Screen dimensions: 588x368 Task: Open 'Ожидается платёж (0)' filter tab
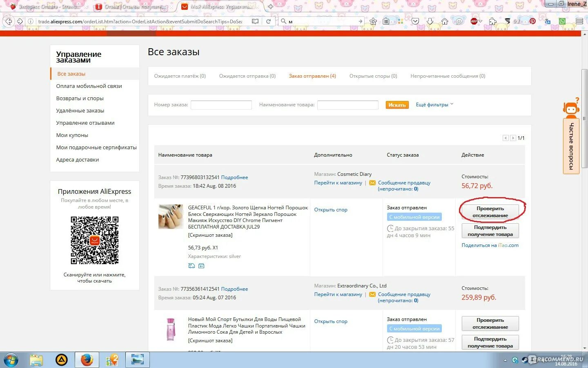(180, 76)
